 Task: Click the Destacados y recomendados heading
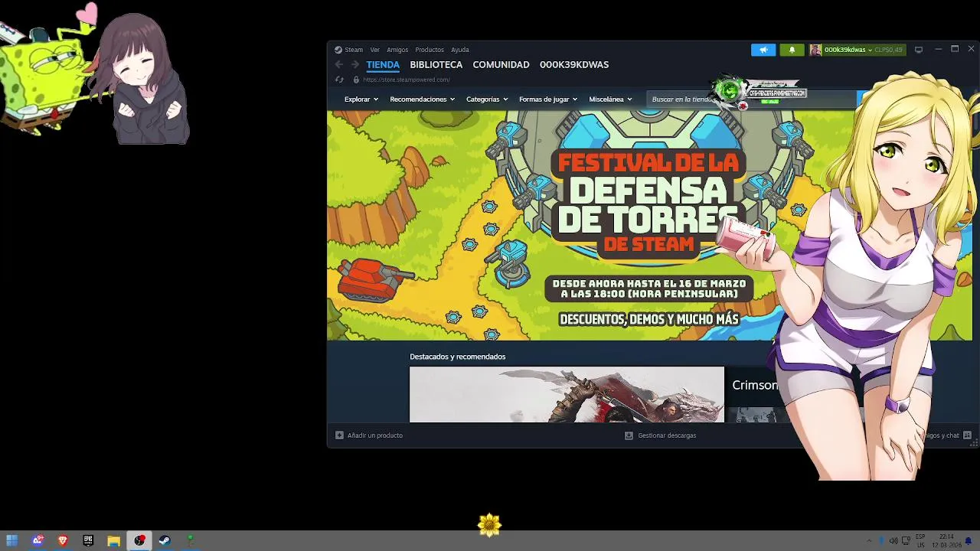[458, 357]
